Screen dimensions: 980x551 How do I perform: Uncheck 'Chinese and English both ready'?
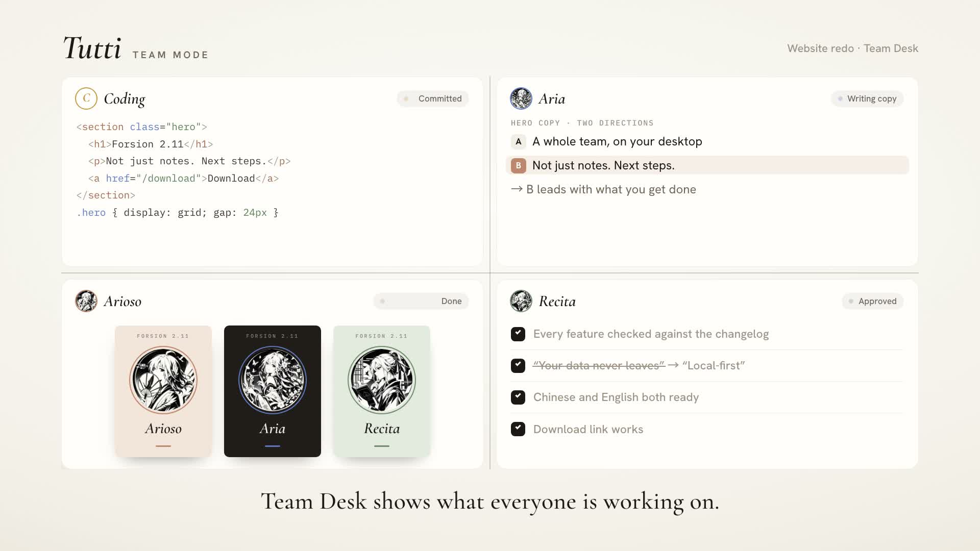(x=518, y=397)
